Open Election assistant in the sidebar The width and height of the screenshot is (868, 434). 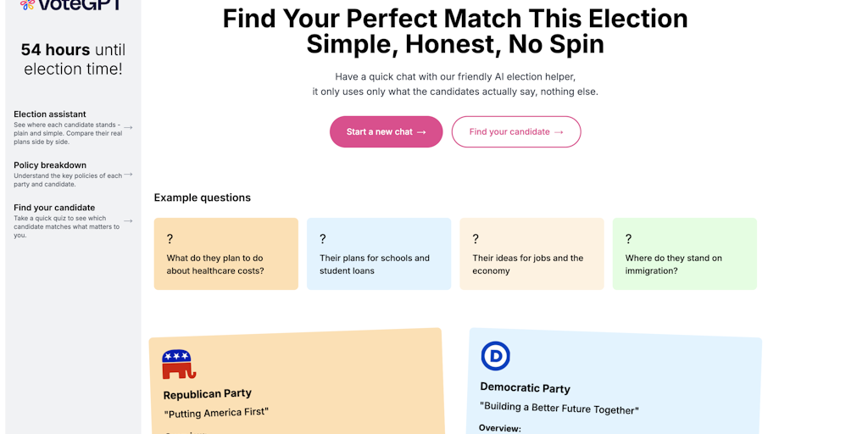(50, 114)
